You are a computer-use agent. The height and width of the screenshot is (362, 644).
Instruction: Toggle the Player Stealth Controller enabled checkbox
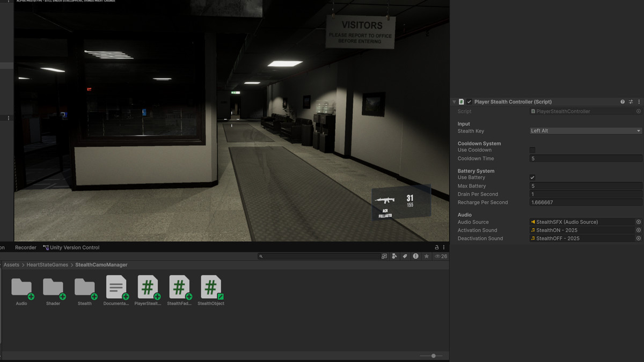(x=469, y=102)
